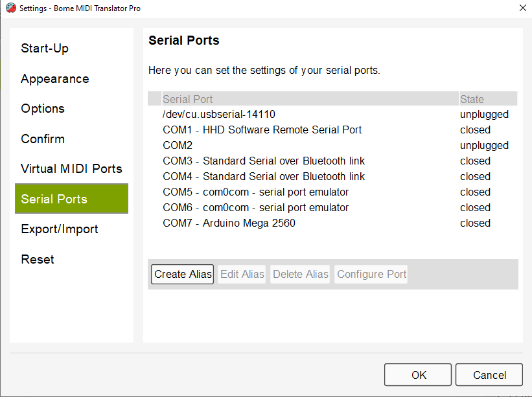Click the State column header

point(488,99)
